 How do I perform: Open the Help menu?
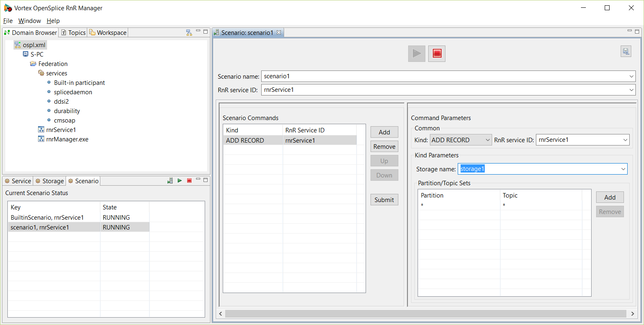point(53,20)
